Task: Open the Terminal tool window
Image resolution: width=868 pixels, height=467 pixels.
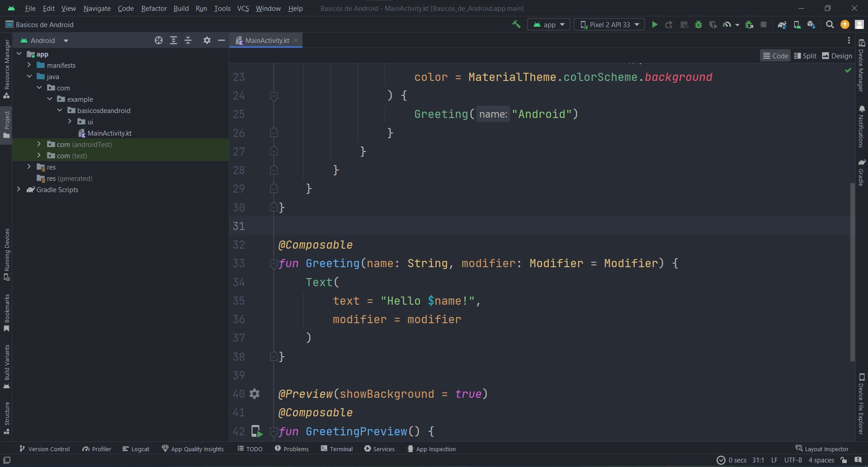Action: tap(336, 449)
